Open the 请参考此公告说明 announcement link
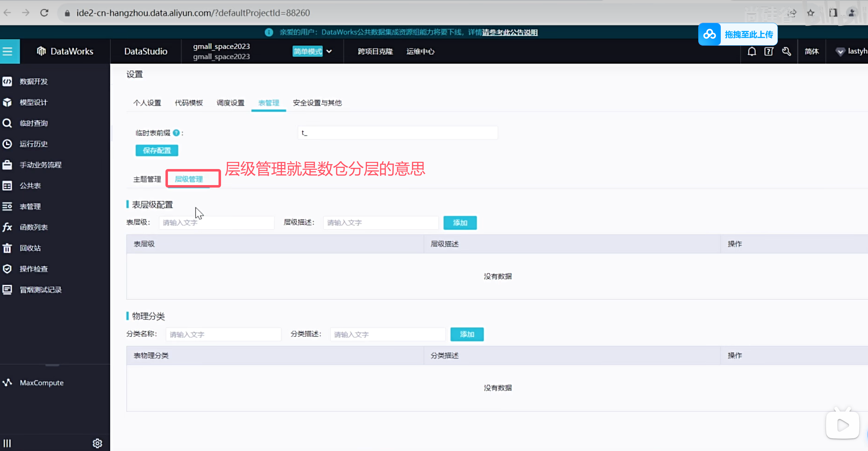Image resolution: width=868 pixels, height=451 pixels. 510,32
